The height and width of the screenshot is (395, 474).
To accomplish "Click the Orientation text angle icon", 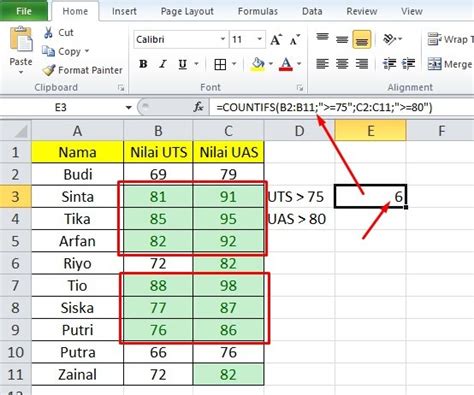I will tap(389, 39).
